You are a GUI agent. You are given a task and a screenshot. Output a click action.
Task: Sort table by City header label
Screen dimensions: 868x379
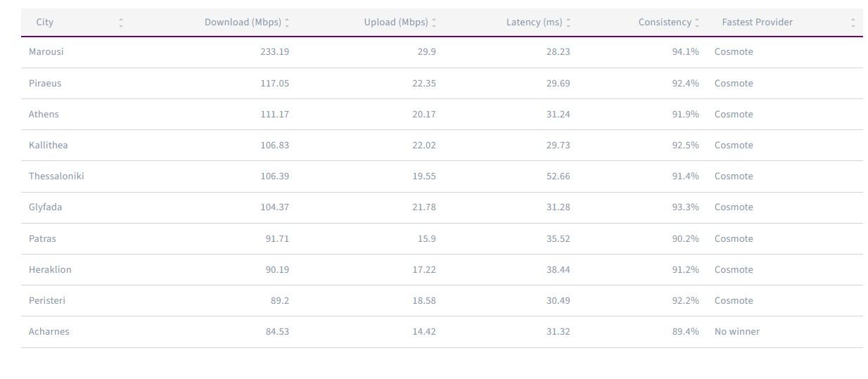pyautogui.click(x=45, y=23)
